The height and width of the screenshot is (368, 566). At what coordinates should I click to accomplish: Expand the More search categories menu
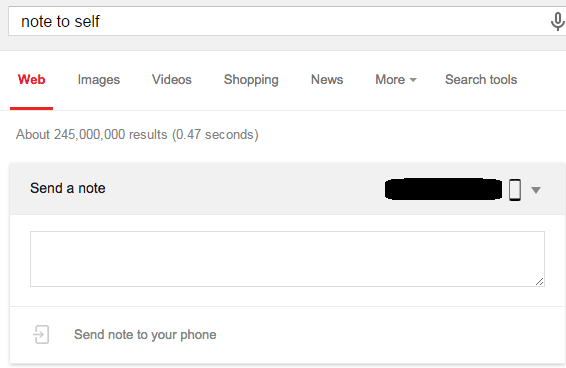click(396, 79)
